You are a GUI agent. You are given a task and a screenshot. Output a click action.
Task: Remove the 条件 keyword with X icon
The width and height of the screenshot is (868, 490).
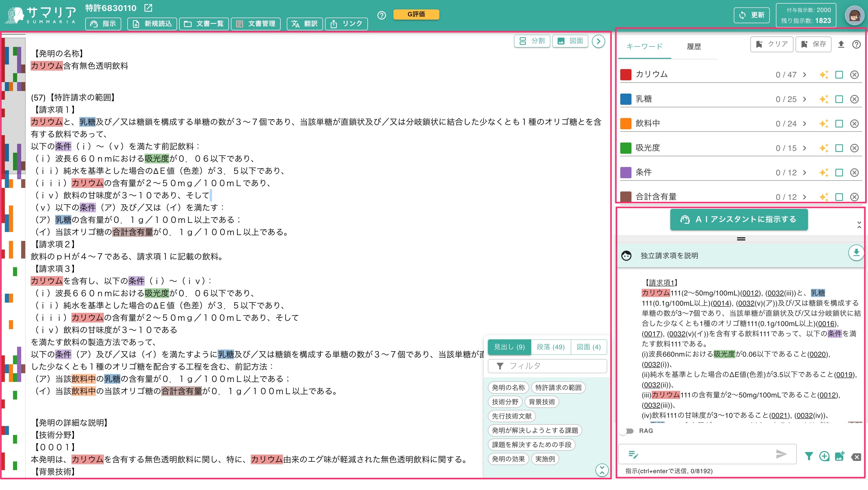(854, 172)
